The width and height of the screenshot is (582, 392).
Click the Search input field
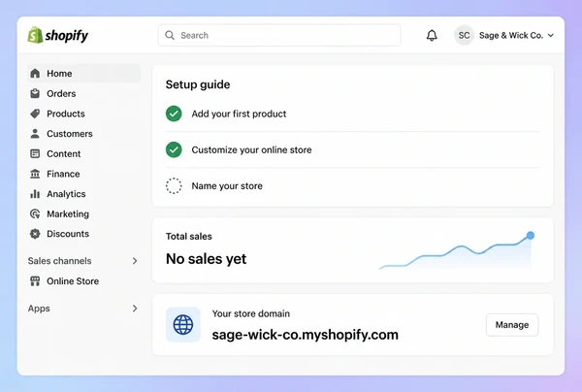pyautogui.click(x=279, y=35)
